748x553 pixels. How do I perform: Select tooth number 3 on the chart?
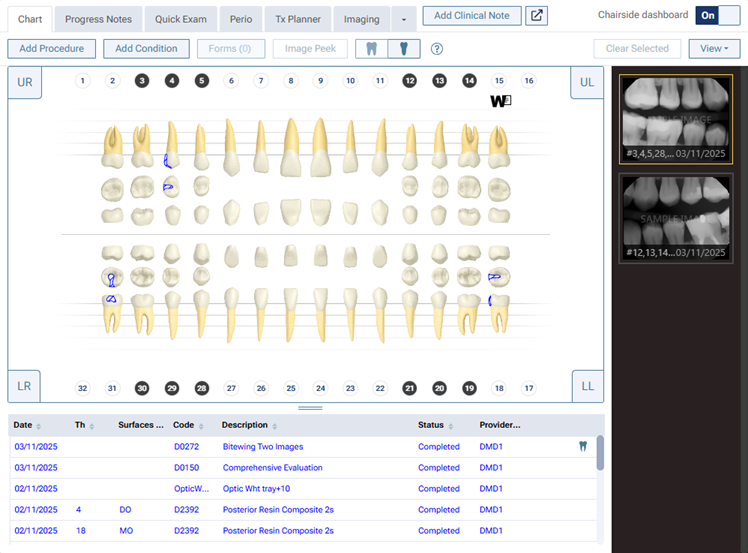pyautogui.click(x=142, y=81)
